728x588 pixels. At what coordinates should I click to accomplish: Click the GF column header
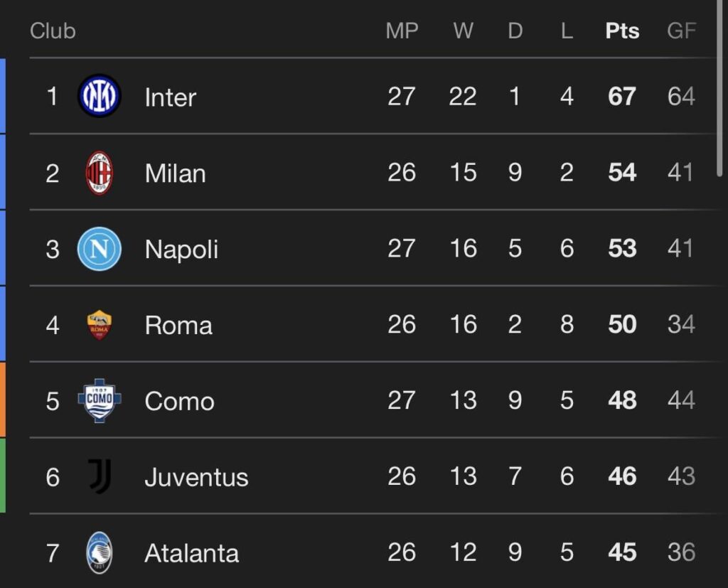click(x=682, y=31)
